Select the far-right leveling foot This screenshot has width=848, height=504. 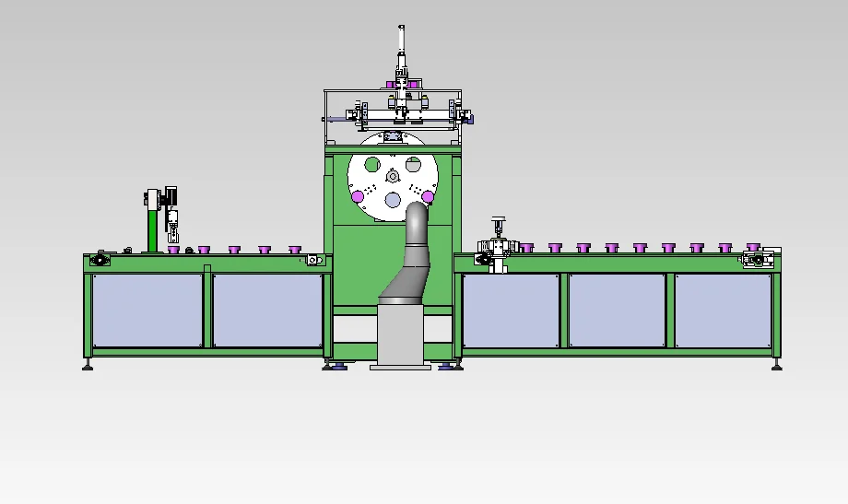(776, 367)
